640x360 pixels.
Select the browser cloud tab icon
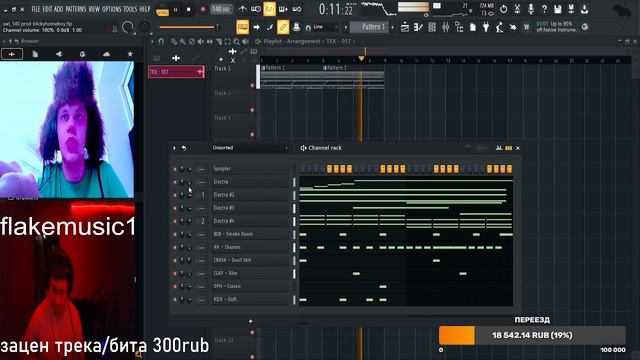pos(106,54)
